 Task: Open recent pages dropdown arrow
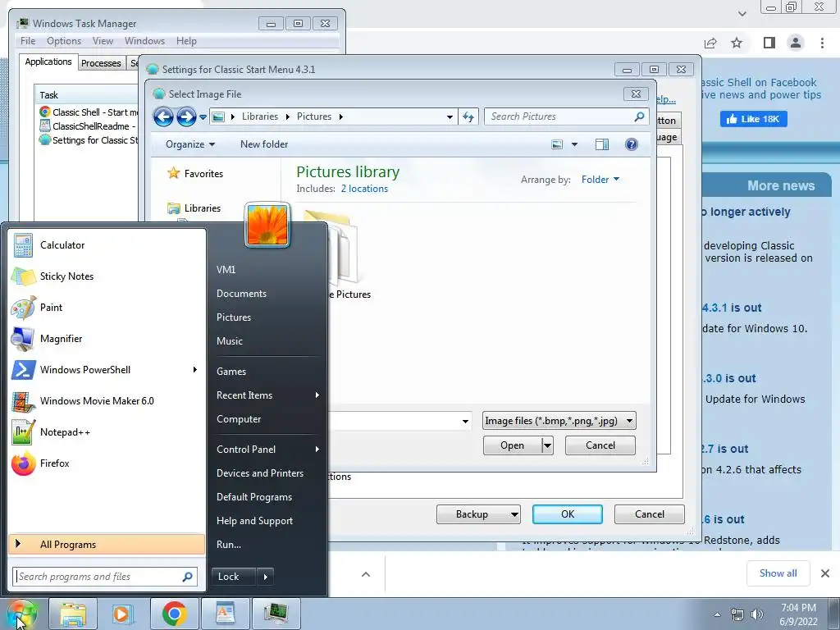pos(203,116)
